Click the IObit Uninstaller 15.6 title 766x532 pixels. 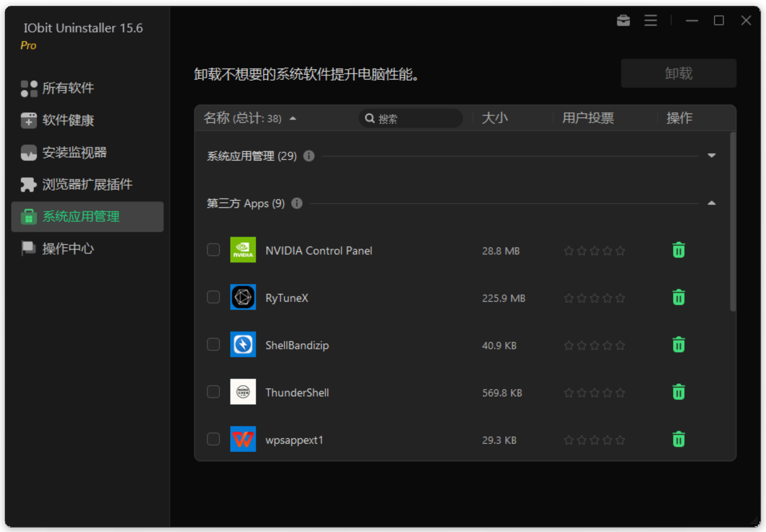[83, 28]
